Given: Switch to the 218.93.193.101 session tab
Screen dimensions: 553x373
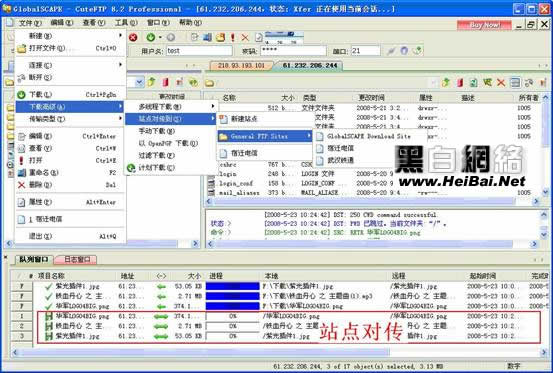Looking at the screenshot, I should pyautogui.click(x=241, y=66).
